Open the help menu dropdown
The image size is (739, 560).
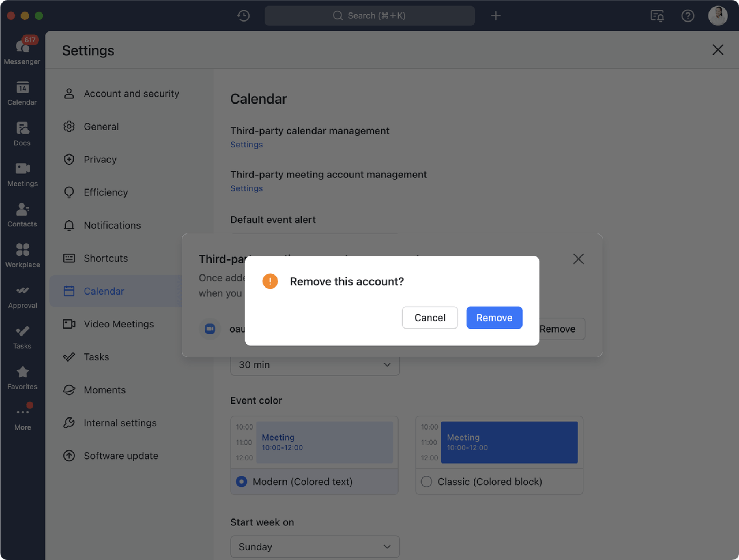click(x=688, y=15)
